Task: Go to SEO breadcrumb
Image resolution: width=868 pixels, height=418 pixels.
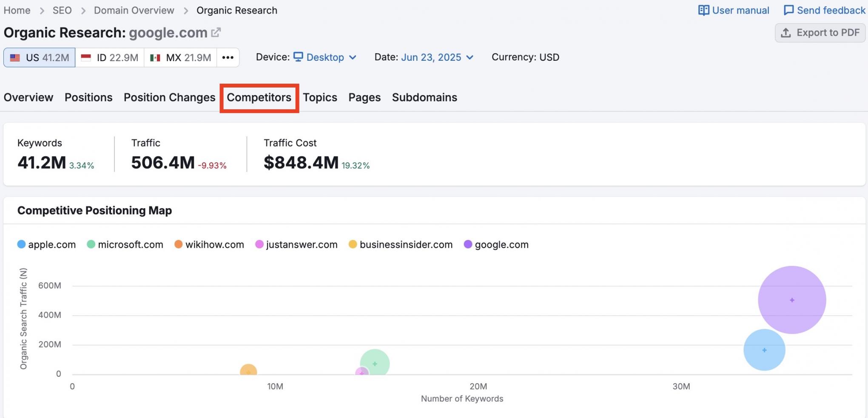Action: [62, 10]
